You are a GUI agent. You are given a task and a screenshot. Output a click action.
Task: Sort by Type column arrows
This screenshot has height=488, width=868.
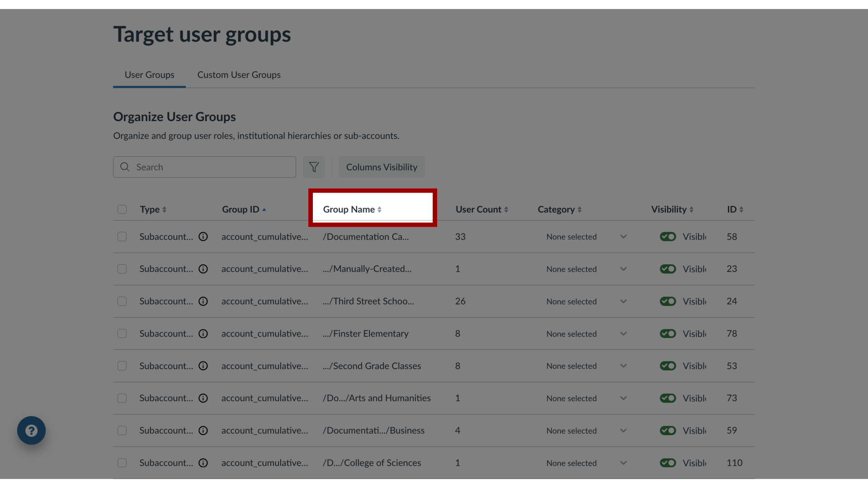click(165, 210)
